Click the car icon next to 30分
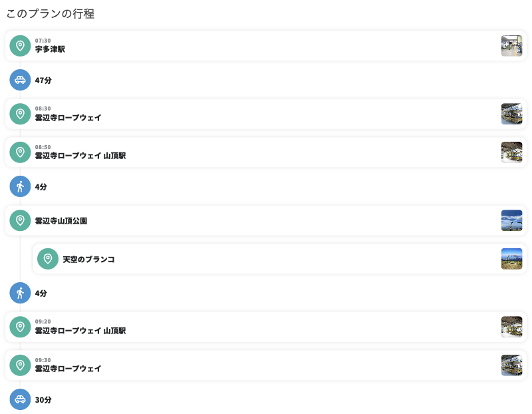Viewport: 532px width, 414px height. tap(20, 399)
